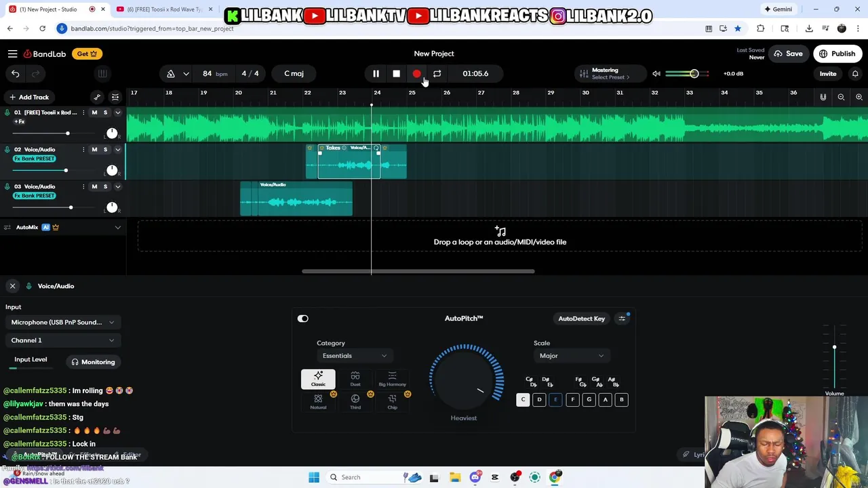Viewport: 868px width, 488px height.
Task: Click the Save button
Action: coord(789,54)
